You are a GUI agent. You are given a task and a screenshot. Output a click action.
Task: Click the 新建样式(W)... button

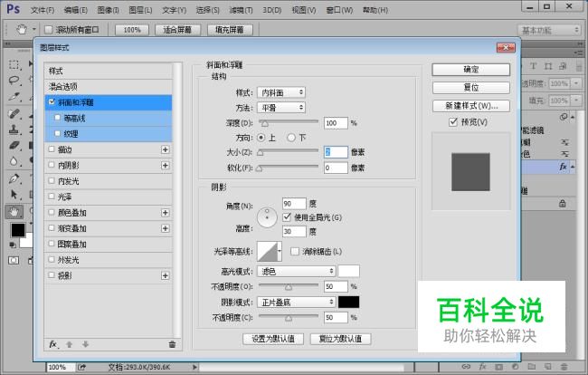(x=471, y=106)
